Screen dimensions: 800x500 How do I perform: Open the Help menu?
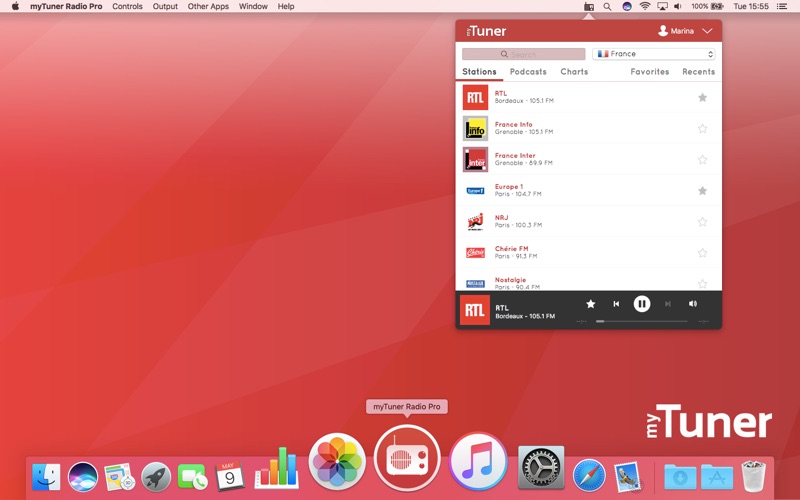point(286,6)
